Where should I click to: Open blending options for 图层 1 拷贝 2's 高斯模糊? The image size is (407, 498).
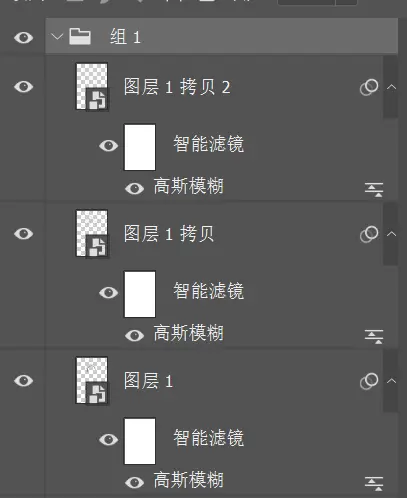click(374, 190)
